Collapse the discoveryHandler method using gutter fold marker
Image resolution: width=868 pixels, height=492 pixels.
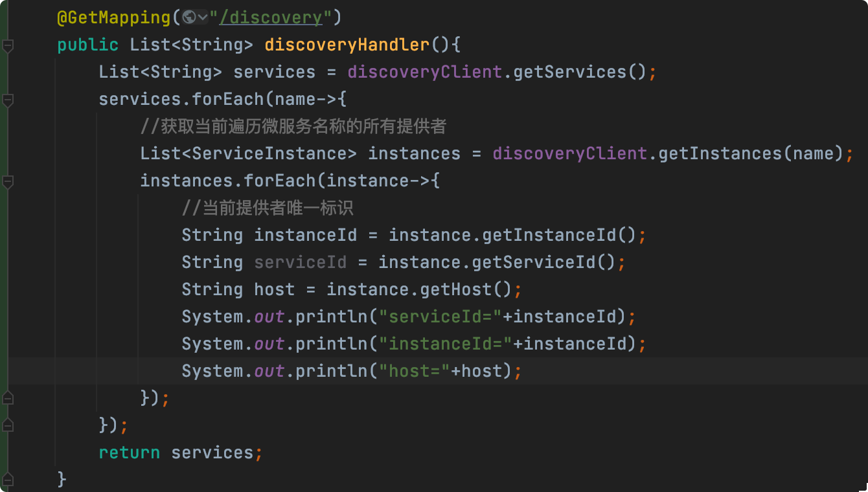click(x=7, y=46)
